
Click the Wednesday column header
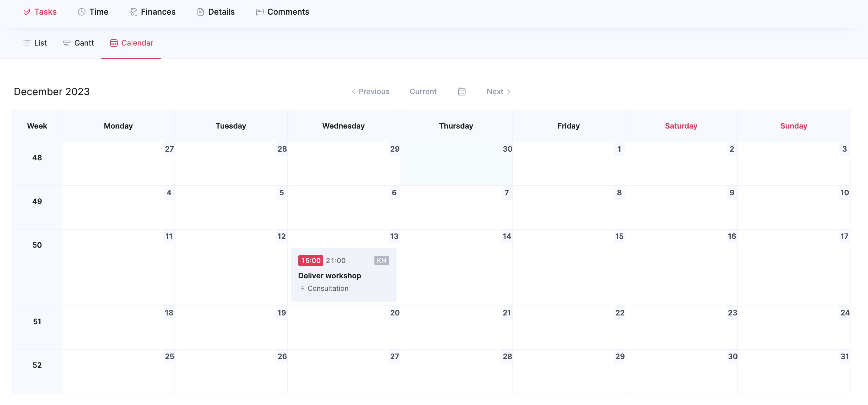(343, 126)
